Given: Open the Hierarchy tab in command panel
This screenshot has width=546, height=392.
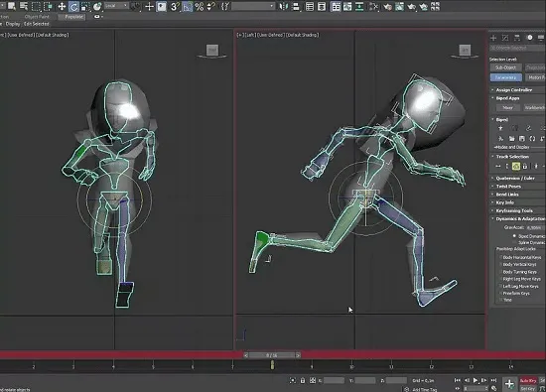Looking at the screenshot, I should [x=517, y=38].
